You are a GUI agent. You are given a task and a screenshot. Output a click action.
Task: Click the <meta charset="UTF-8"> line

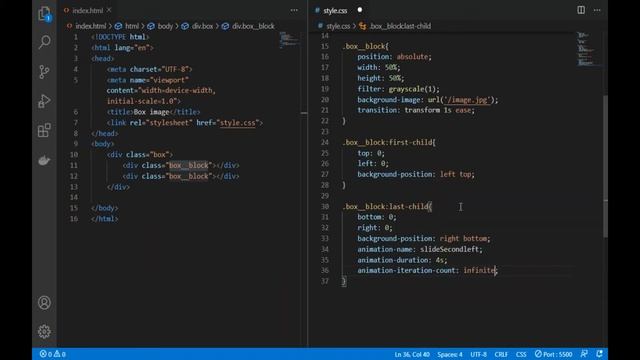pos(149,69)
